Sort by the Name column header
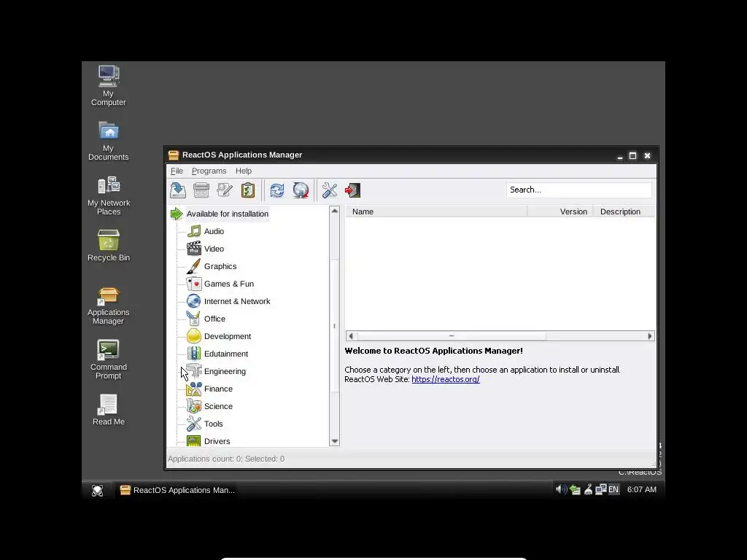The height and width of the screenshot is (560, 747). (x=436, y=211)
